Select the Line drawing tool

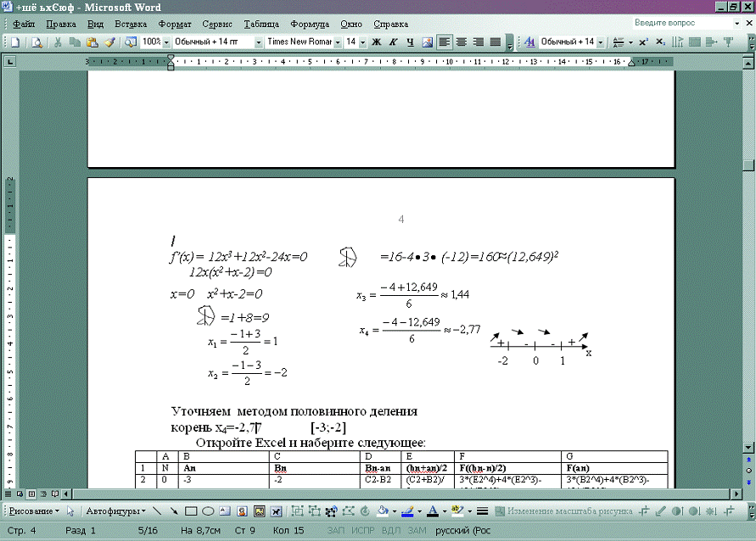click(x=158, y=511)
